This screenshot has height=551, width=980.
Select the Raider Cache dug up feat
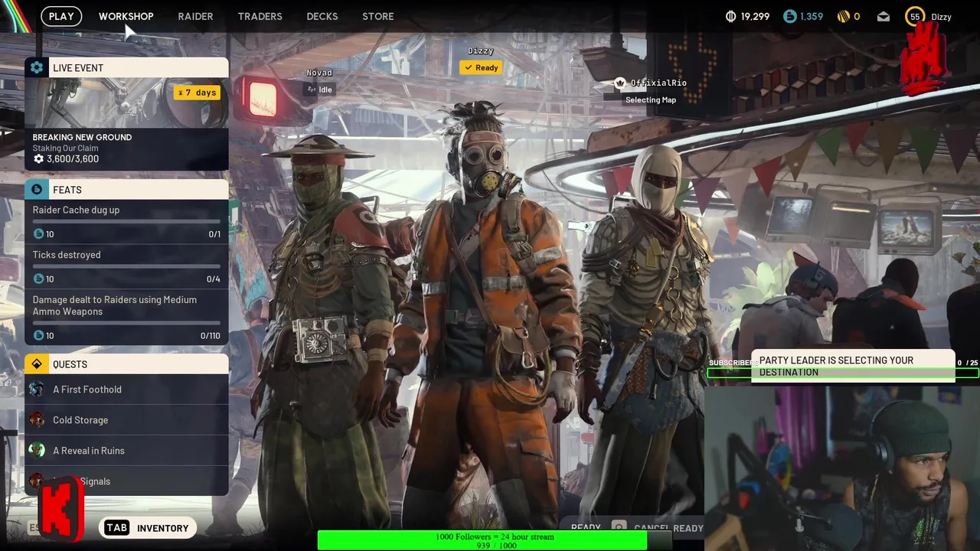coord(126,222)
